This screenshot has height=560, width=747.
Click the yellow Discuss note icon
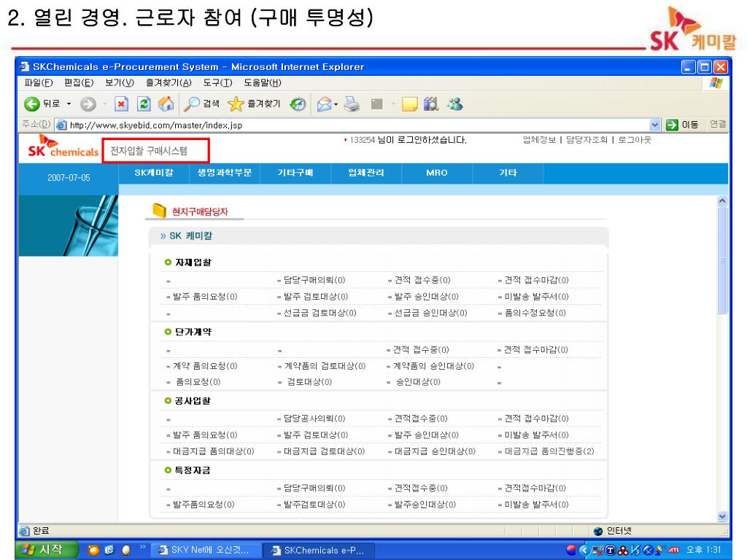pos(409,104)
